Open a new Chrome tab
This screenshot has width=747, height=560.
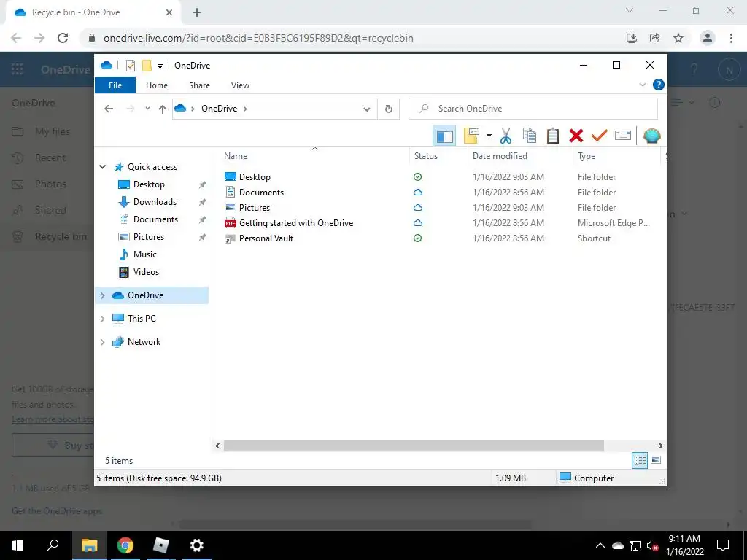click(197, 12)
